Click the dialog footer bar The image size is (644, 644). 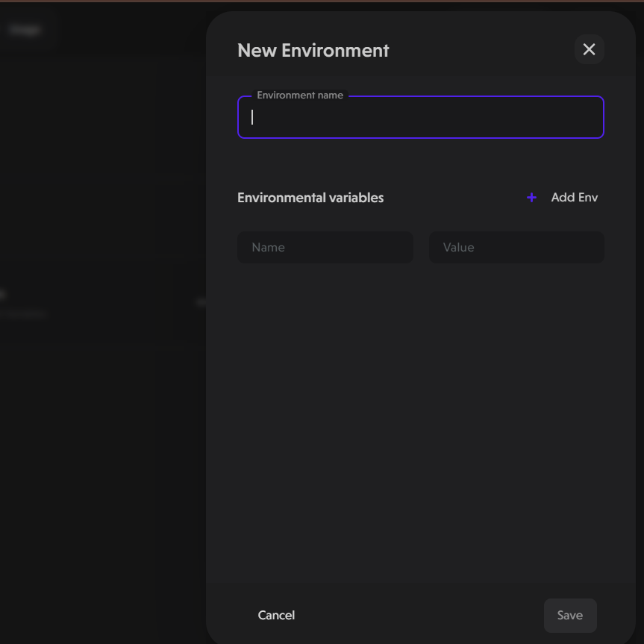coord(420,615)
